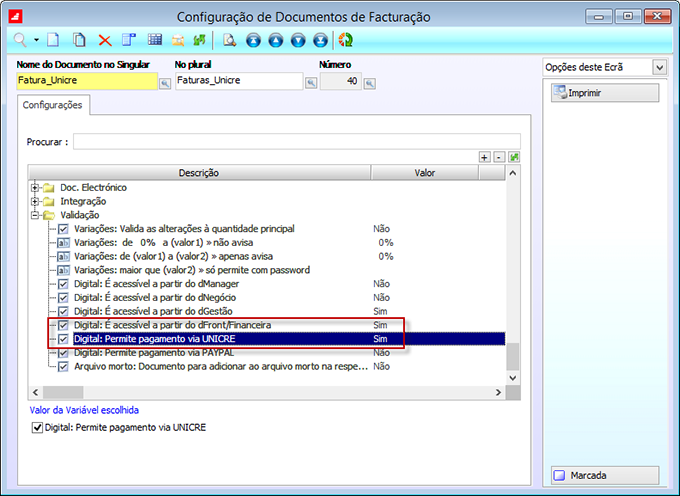
Task: Click the vertical scrollbar thumb
Action: 513,356
